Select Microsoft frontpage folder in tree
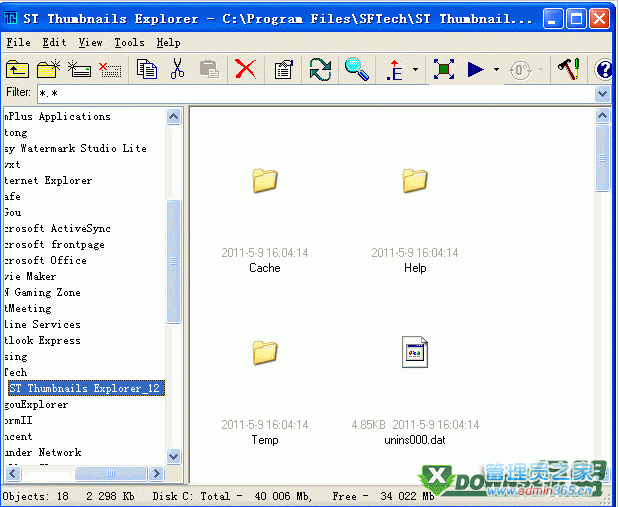 pos(54,244)
